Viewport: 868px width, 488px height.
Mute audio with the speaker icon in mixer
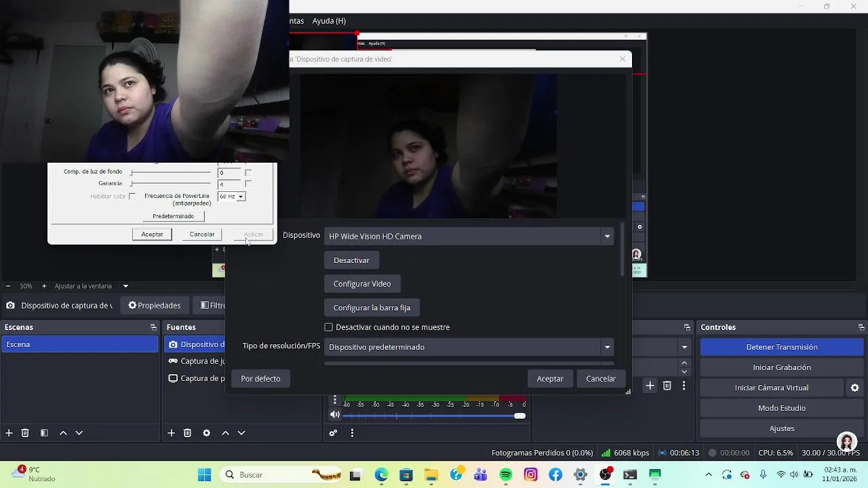[335, 415]
